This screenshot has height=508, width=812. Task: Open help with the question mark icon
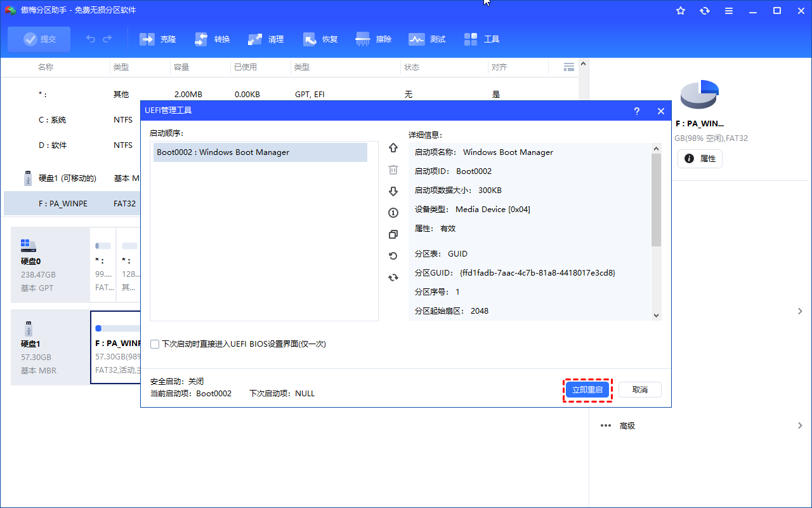click(x=637, y=111)
